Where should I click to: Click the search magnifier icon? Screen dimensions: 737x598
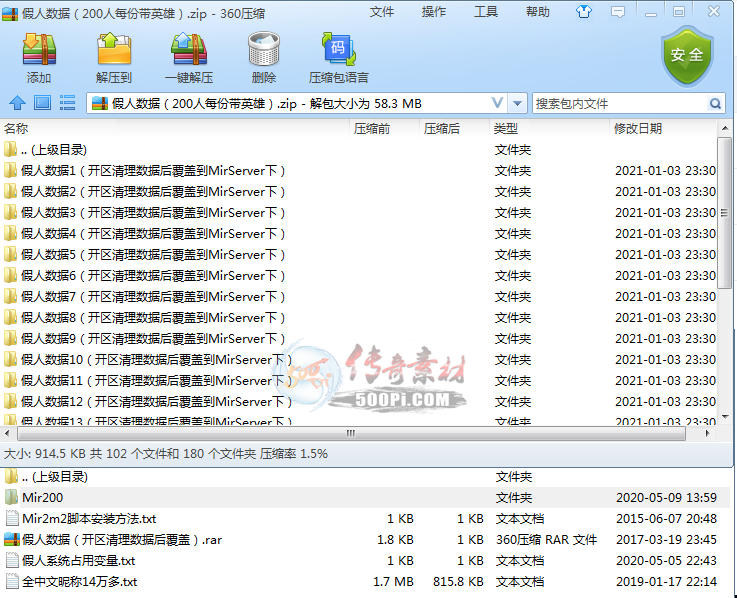pos(715,103)
